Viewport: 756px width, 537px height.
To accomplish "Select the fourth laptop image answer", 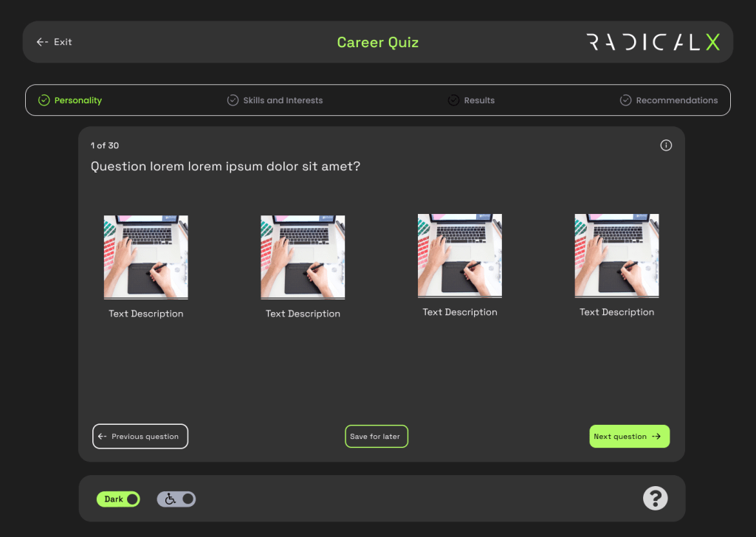I will [616, 256].
